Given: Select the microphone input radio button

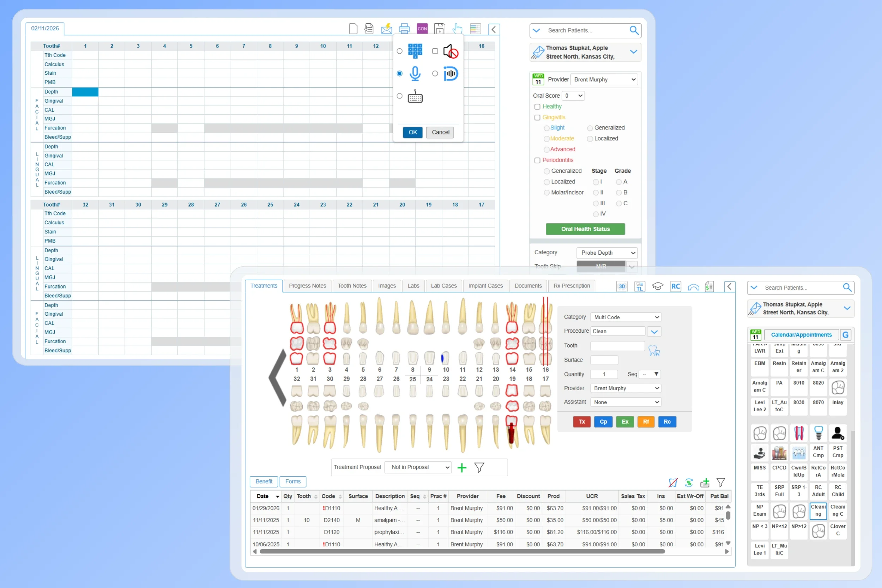Looking at the screenshot, I should (399, 73).
